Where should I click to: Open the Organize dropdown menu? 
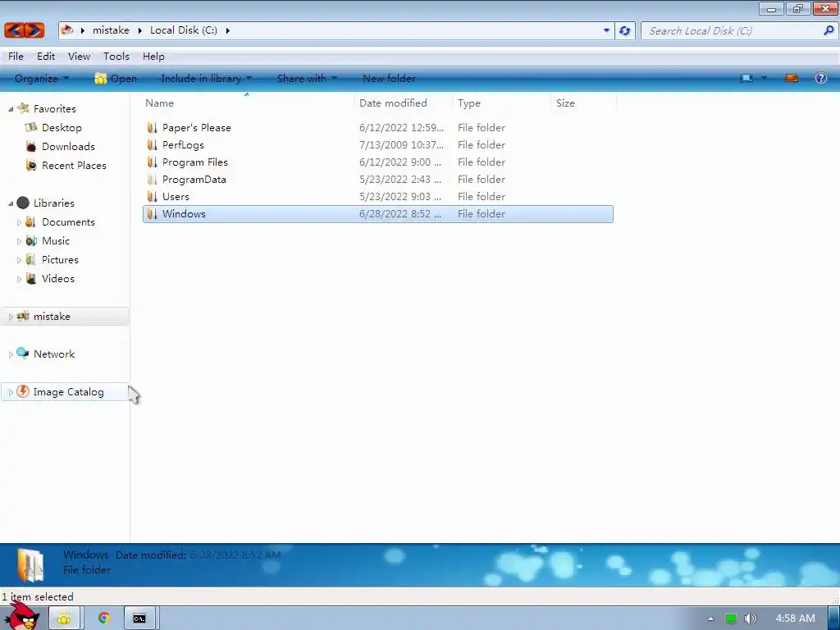[x=42, y=78]
